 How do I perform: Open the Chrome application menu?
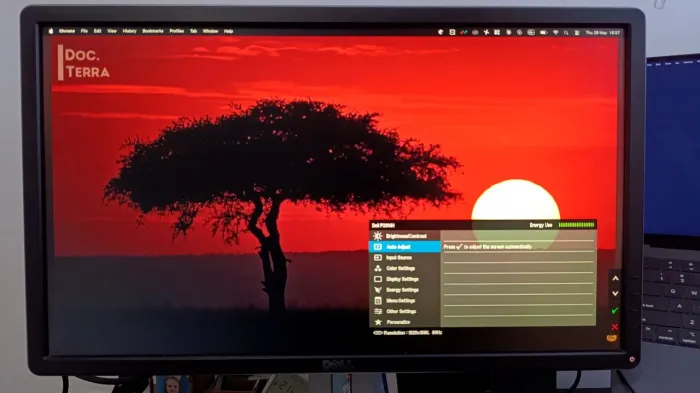point(67,31)
